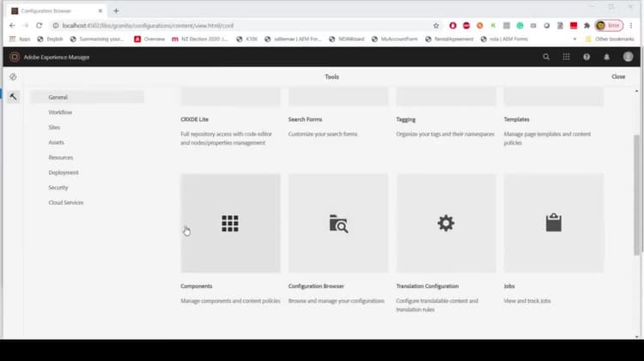Close the Tools panel
The image size is (644, 361).
coord(618,76)
